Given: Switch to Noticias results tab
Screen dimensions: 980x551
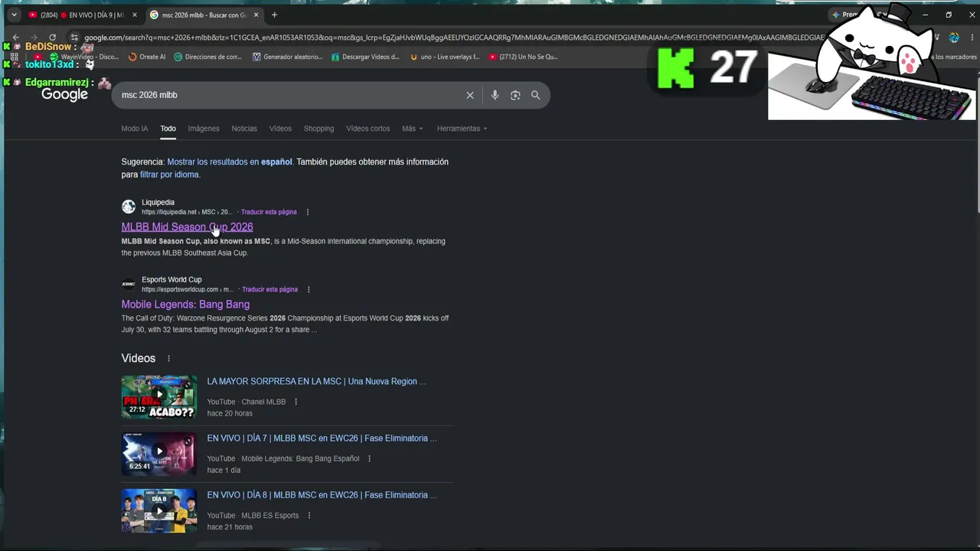Looking at the screenshot, I should pyautogui.click(x=244, y=129).
